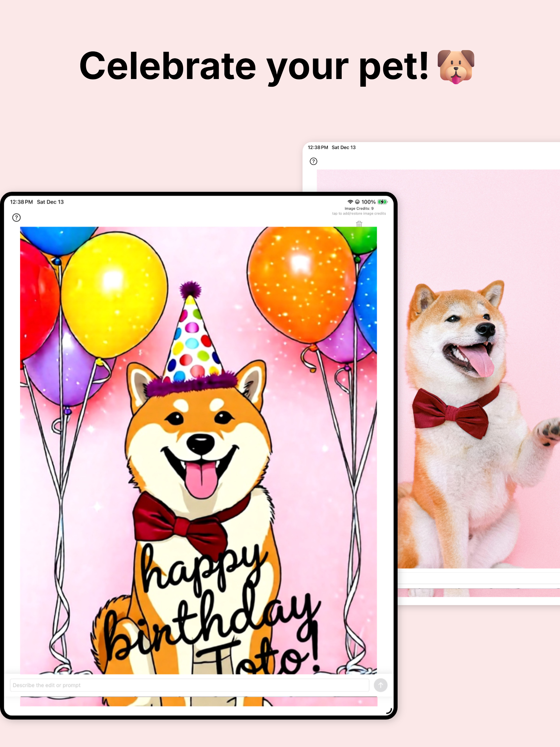560x747 pixels.
Task: Tap 'Image Credits: 9' label
Action: click(359, 208)
